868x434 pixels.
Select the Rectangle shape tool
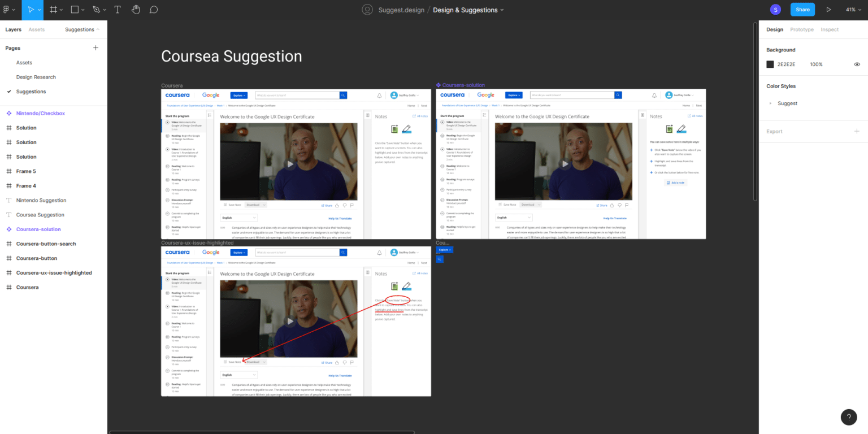[75, 10]
